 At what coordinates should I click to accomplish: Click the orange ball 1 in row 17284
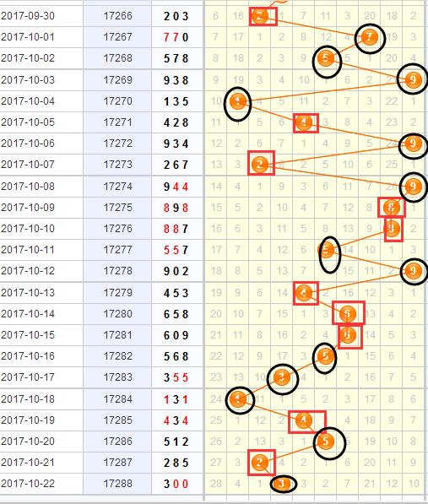238,398
